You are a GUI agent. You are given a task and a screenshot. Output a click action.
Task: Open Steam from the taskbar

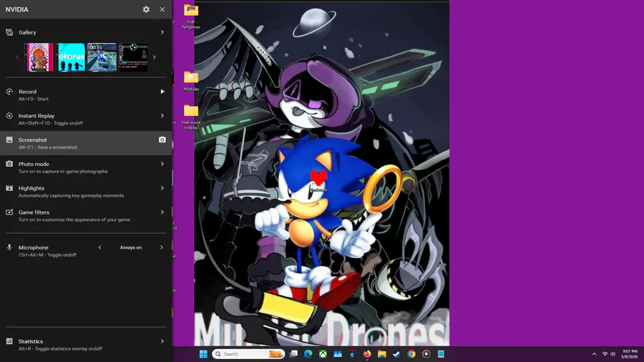396,354
